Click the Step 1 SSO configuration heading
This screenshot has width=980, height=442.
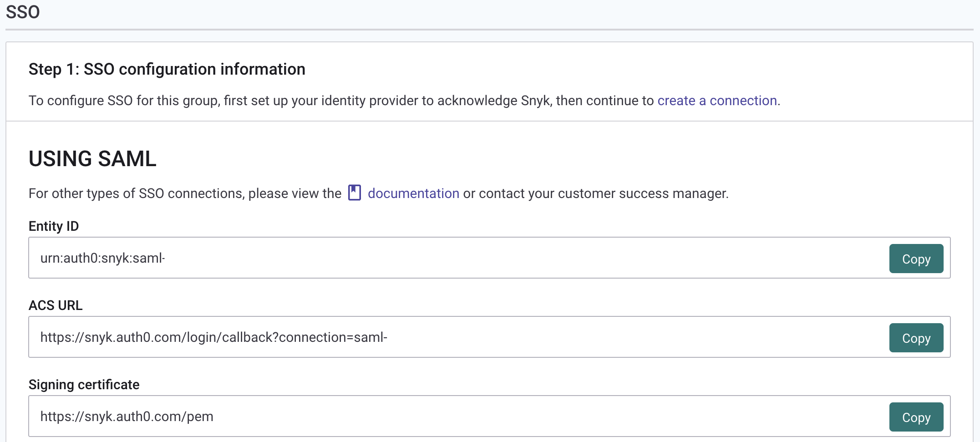click(167, 69)
